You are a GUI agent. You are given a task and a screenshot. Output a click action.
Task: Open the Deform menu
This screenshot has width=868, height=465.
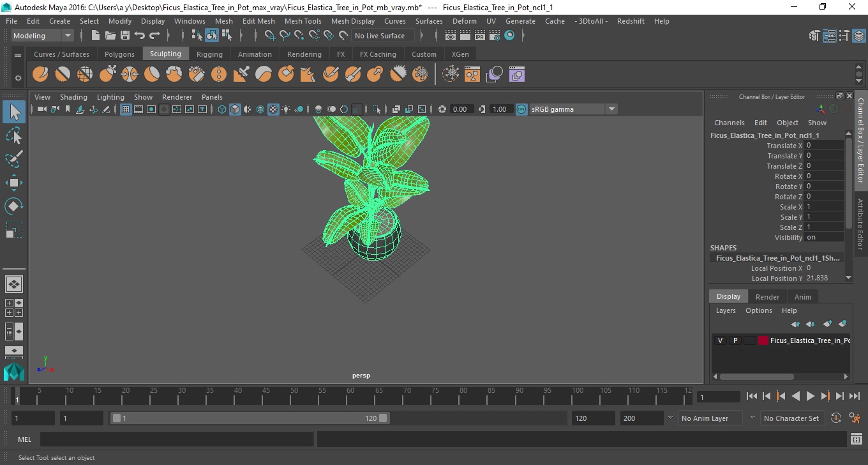tap(464, 21)
